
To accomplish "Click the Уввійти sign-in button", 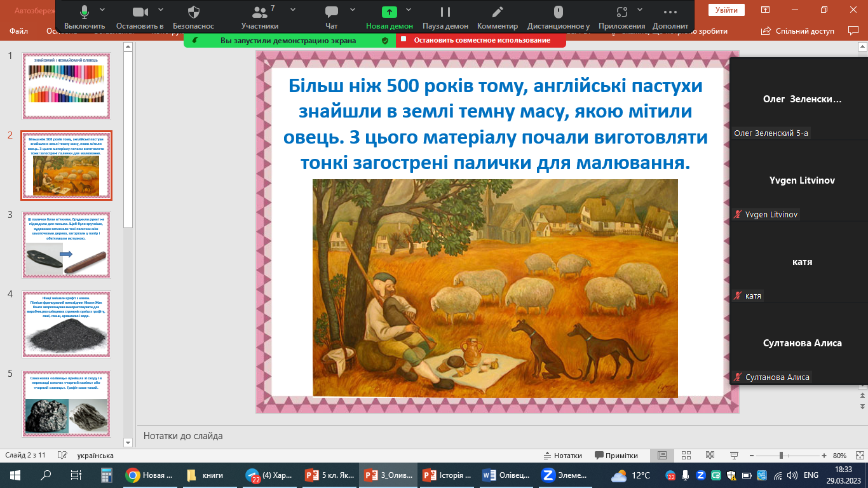I will (726, 10).
